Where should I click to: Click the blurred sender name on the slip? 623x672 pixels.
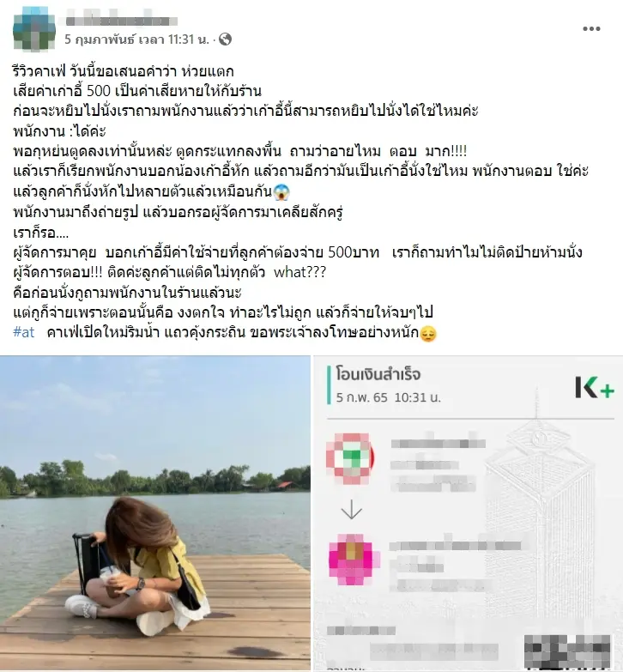[x=439, y=444]
